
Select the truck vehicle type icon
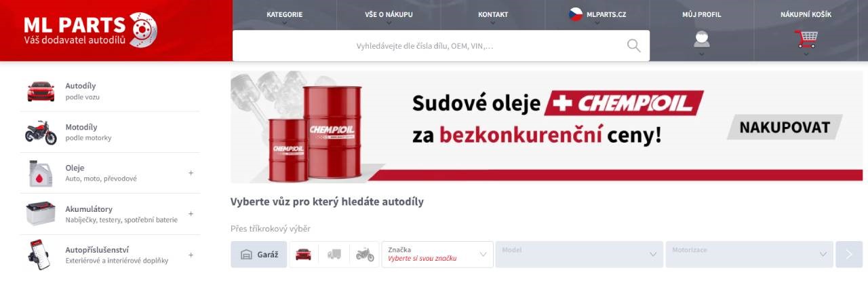pos(334,255)
